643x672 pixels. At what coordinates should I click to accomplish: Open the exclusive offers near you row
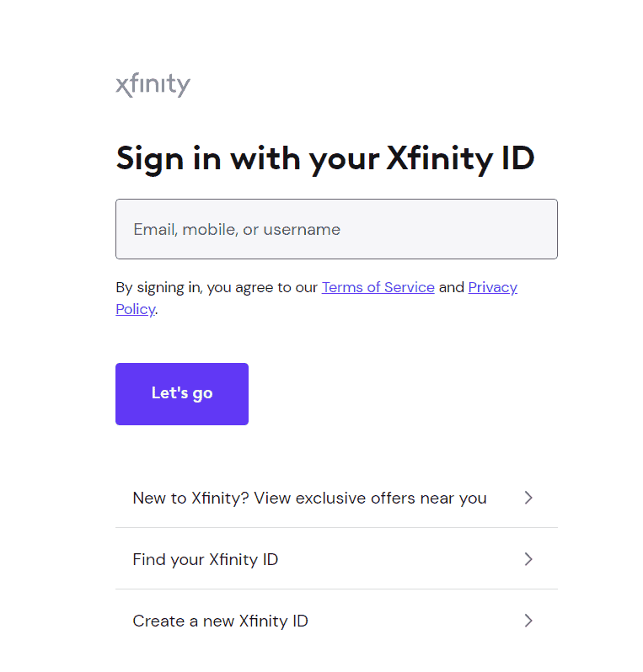coord(336,498)
